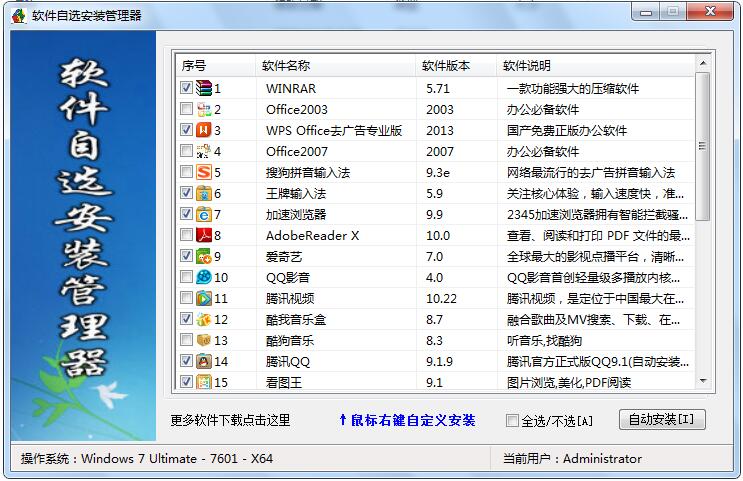The image size is (743, 481).
Task: Untick the 王牌输入法 checkbox
Action: coord(186,192)
